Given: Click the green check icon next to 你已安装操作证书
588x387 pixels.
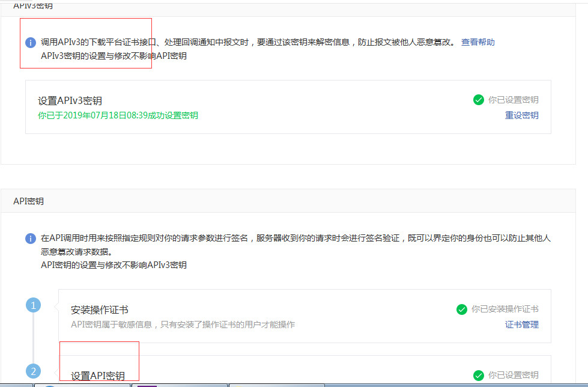Looking at the screenshot, I should point(462,309).
